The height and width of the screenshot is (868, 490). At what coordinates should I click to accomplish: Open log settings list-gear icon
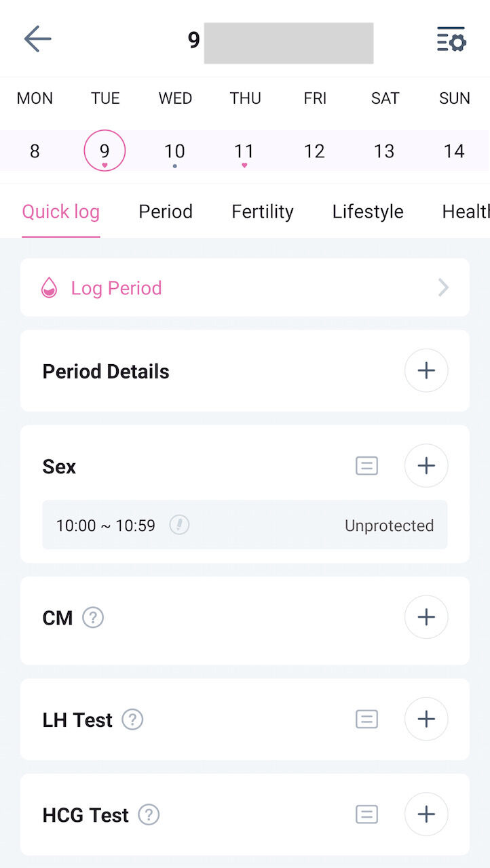coord(451,39)
